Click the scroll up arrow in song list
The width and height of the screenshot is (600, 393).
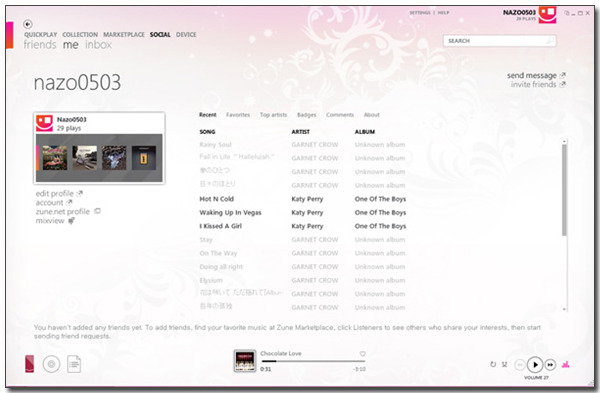tap(564, 142)
